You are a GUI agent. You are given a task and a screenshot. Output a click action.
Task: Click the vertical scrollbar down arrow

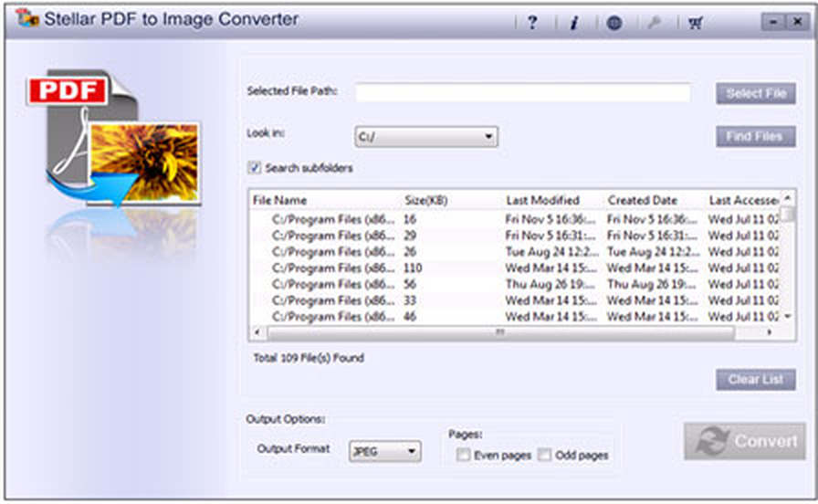click(x=788, y=316)
